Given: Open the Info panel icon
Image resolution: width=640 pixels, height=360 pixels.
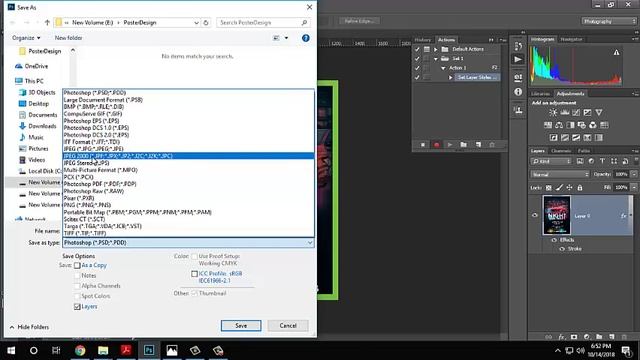Looking at the screenshot, I should coord(518,92).
